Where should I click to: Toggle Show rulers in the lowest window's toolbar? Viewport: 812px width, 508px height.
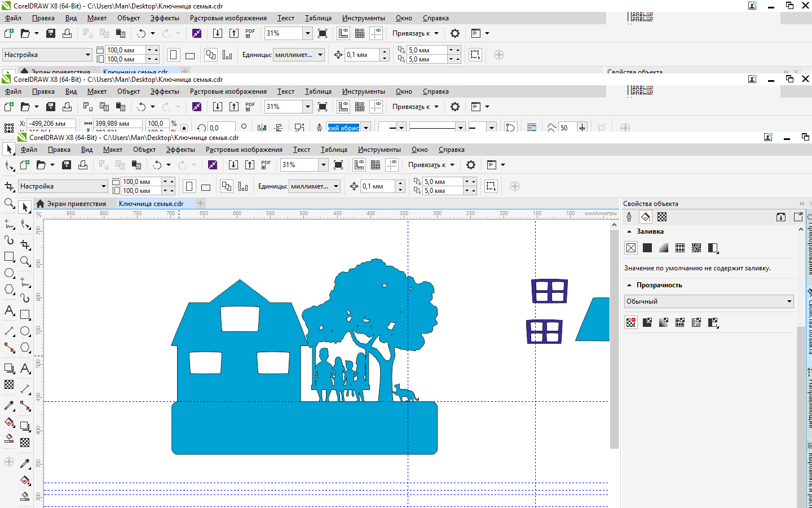[359, 165]
